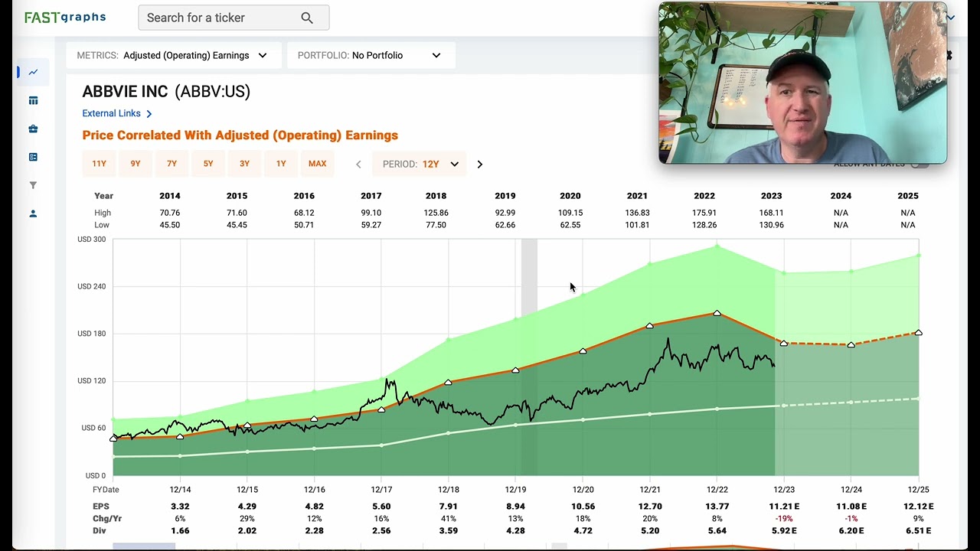Open the chart view in the sidebar

point(33,73)
